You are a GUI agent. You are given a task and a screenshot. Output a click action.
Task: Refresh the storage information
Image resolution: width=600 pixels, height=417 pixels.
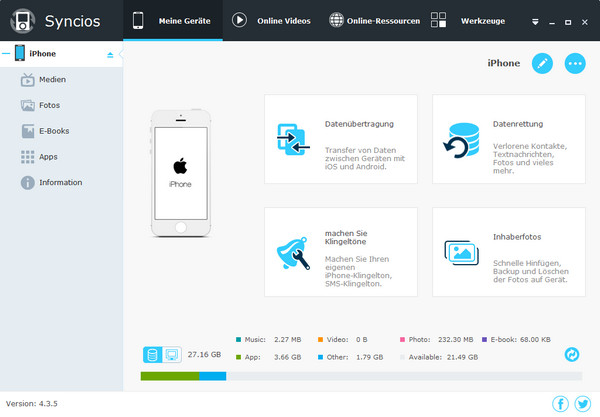(x=572, y=354)
